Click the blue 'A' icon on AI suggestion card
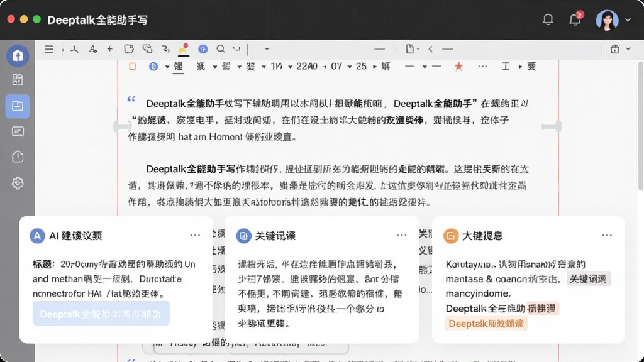644x362 pixels. click(37, 236)
